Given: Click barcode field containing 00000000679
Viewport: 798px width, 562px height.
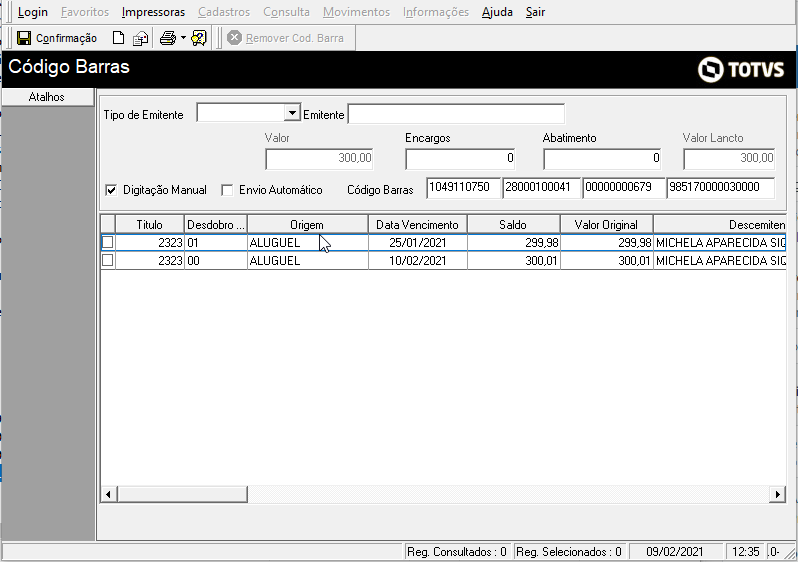Looking at the screenshot, I should [624, 188].
